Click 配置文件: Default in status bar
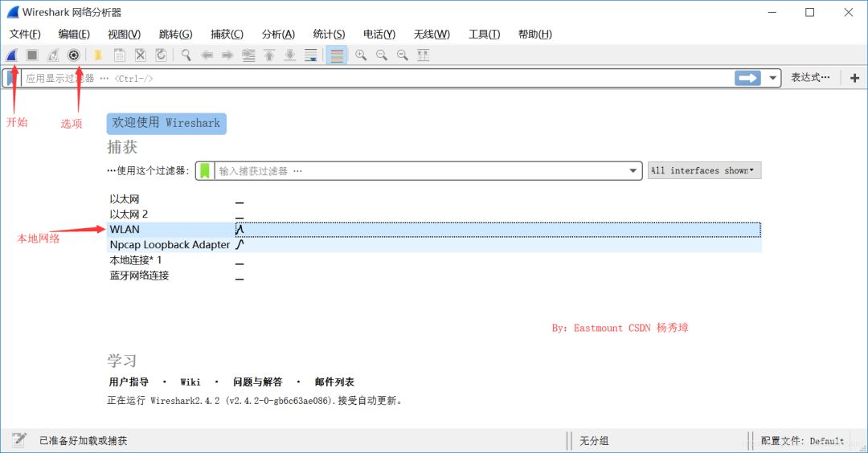The height and width of the screenshot is (453, 868). tap(802, 441)
